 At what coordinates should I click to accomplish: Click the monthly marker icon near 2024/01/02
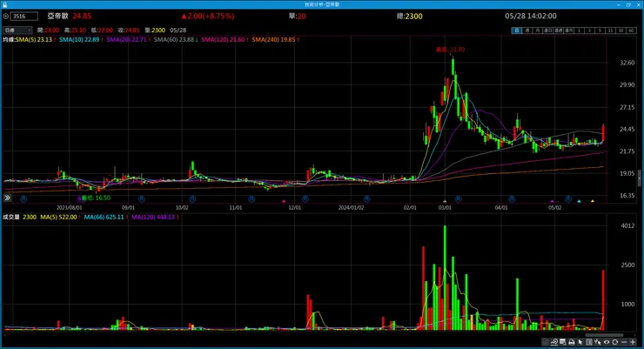[x=366, y=199]
